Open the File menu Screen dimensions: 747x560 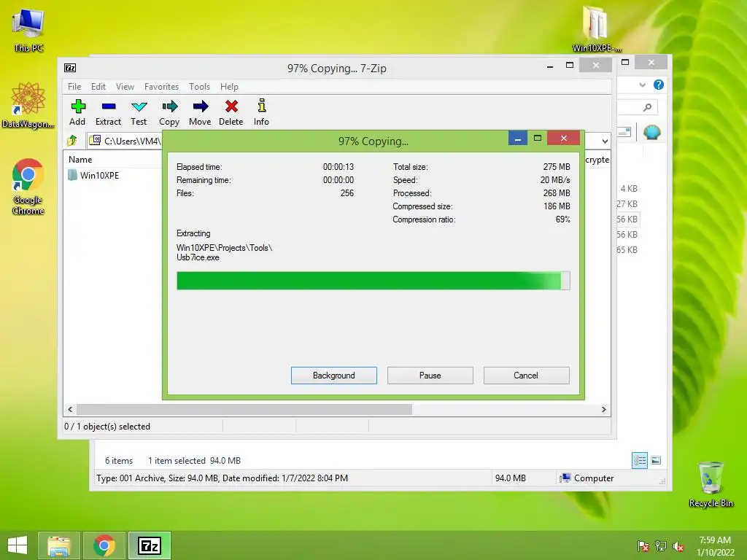[74, 87]
